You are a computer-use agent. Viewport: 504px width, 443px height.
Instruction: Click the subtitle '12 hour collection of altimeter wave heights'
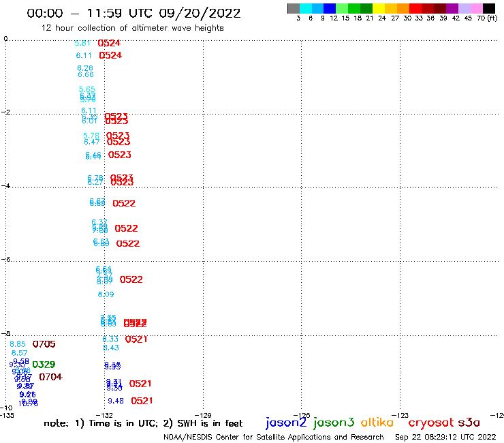(132, 28)
